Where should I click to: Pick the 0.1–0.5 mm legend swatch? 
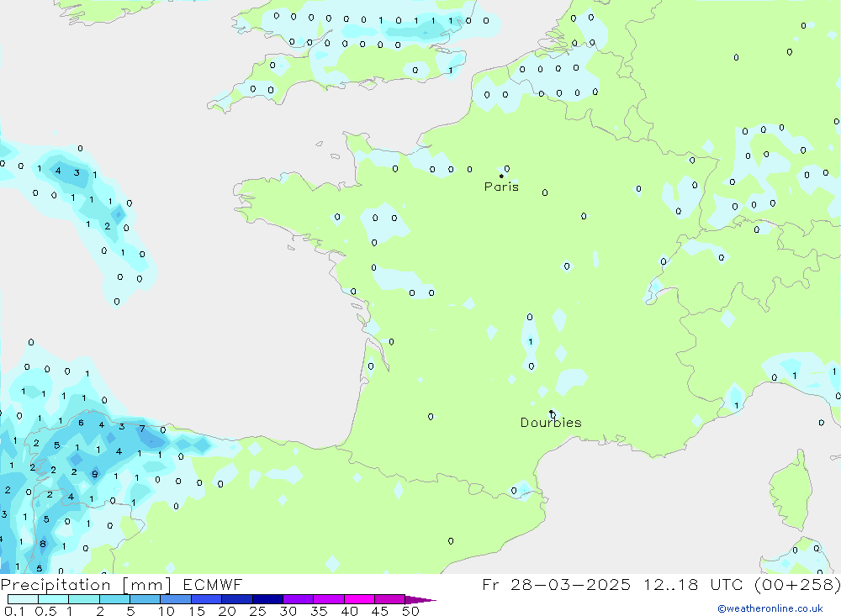pos(23,599)
